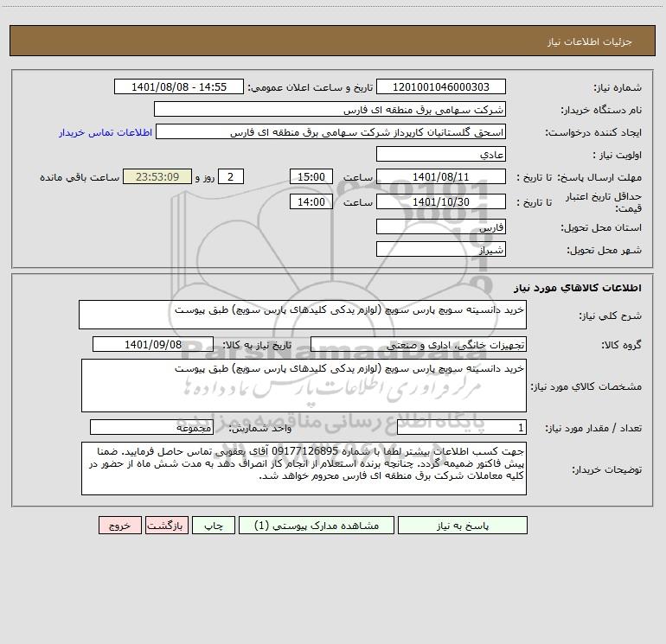Click the label شهر محل تحویل
This screenshot has height=644, width=666.
coord(605,251)
